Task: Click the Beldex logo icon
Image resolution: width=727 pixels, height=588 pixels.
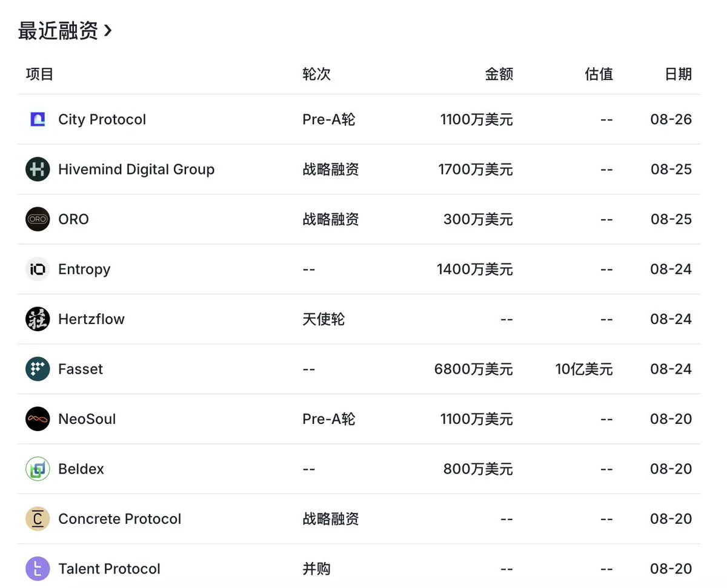Action: [x=38, y=469]
